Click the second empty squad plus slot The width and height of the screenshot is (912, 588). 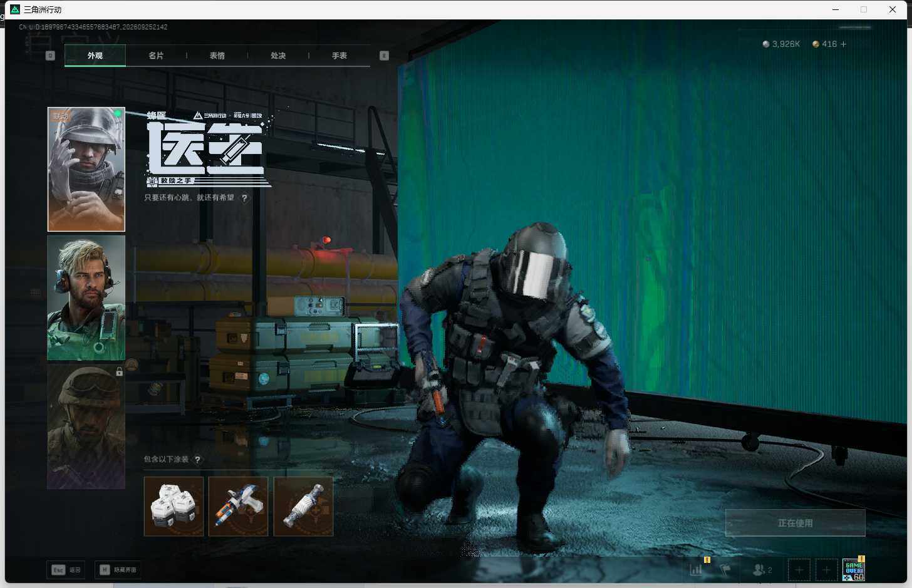[x=826, y=570]
